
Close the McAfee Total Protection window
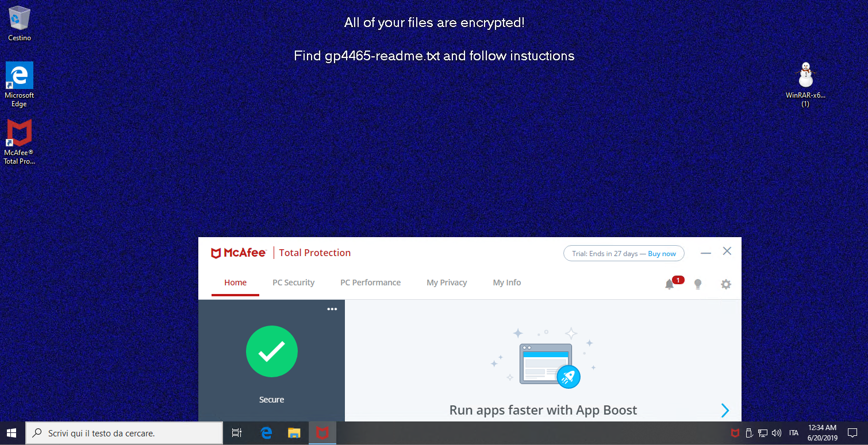(x=727, y=251)
